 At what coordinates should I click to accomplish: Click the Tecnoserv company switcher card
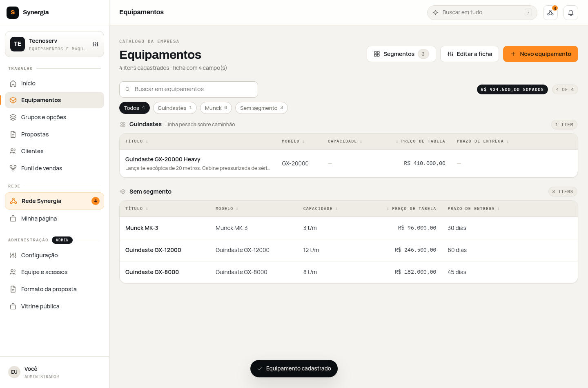pyautogui.click(x=54, y=44)
